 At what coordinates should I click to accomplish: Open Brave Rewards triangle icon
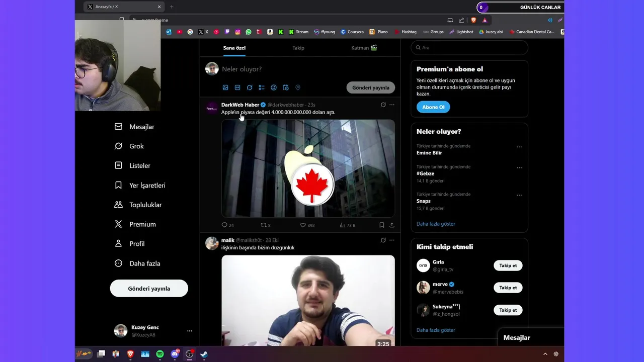[x=485, y=20]
